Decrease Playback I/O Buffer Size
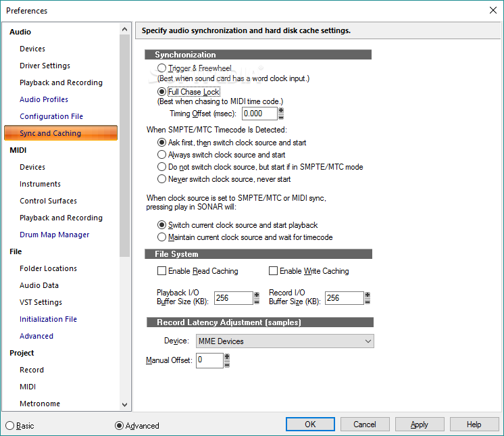 pyautogui.click(x=257, y=301)
